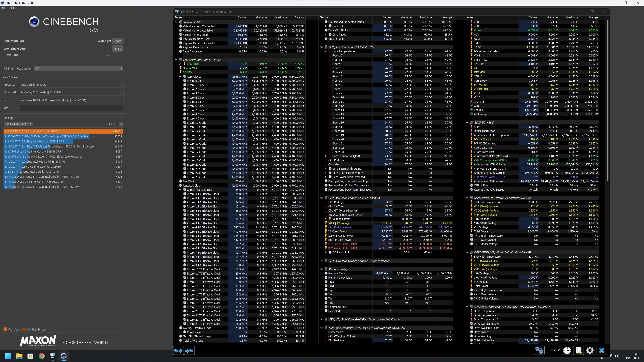Click clock icon of Bus Clock row
This screenshot has width=644, height=362.
pyautogui.click(x=180, y=181)
